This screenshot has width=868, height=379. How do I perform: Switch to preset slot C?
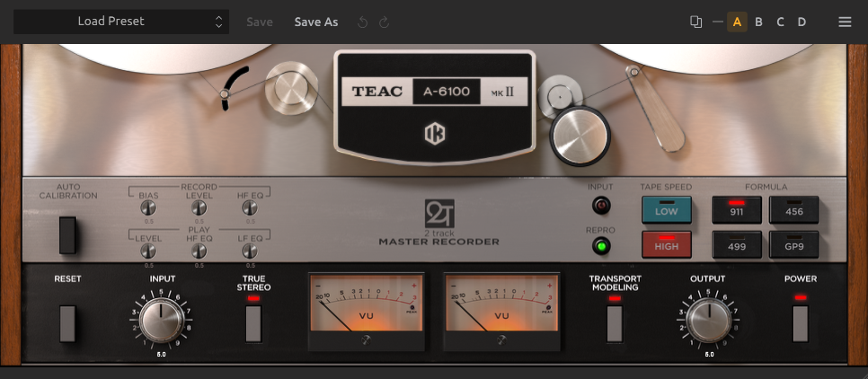click(780, 22)
